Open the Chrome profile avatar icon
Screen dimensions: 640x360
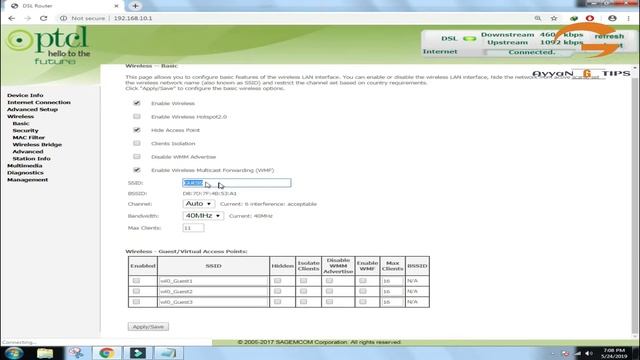[x=612, y=18]
